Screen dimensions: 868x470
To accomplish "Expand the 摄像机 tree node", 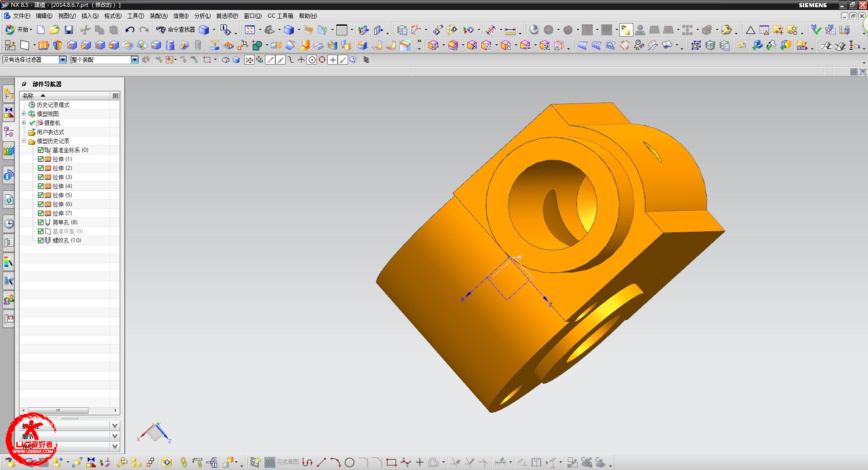I will 24,123.
